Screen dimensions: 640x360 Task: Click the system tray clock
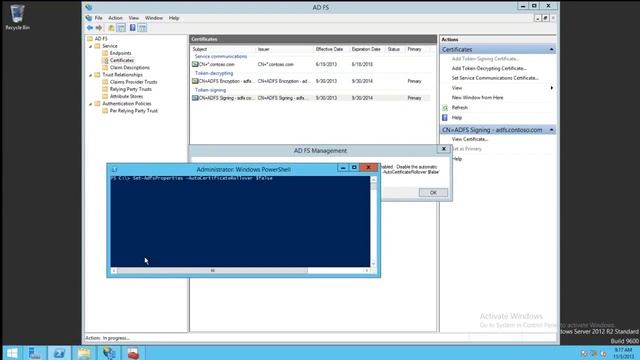[x=623, y=353]
